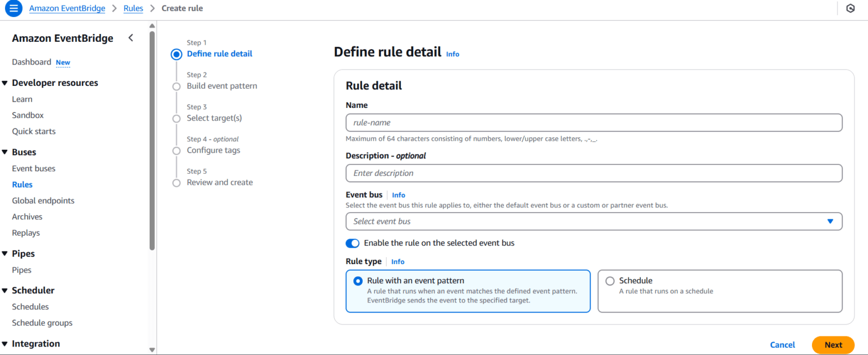Navigate to Event buses in the sidebar
Screen dimensions: 868x355
coord(33,168)
